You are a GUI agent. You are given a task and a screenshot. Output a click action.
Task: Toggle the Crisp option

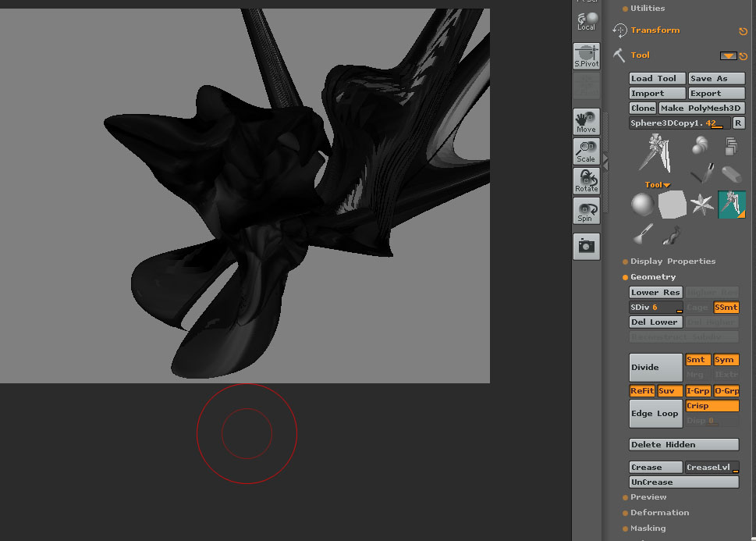coord(712,406)
